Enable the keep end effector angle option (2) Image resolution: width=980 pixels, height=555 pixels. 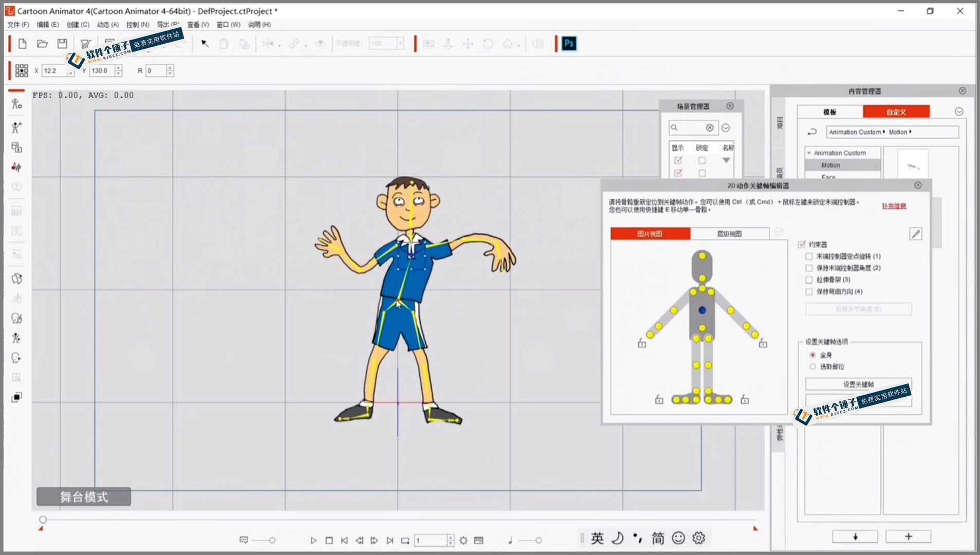809,268
